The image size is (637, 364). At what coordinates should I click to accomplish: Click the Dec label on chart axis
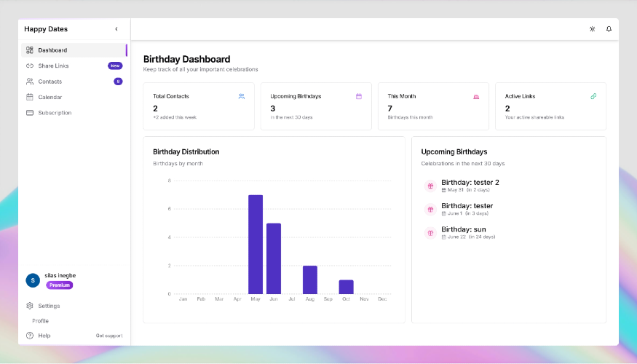[x=382, y=299]
